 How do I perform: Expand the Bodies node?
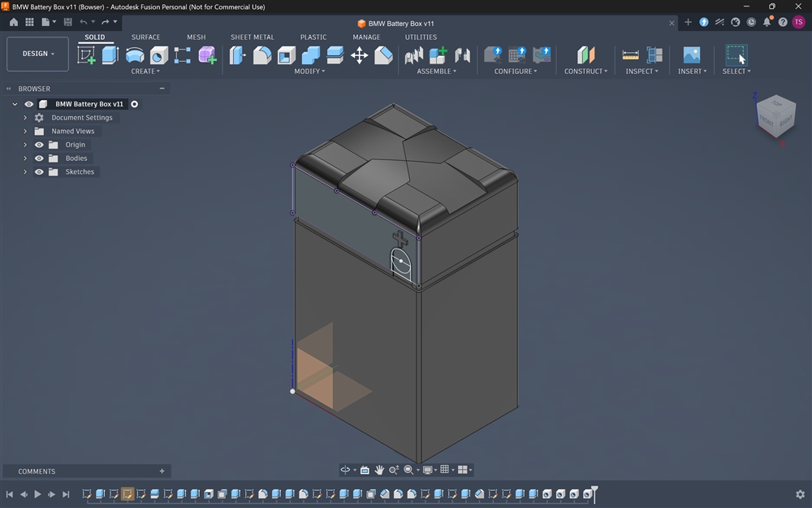click(25, 158)
